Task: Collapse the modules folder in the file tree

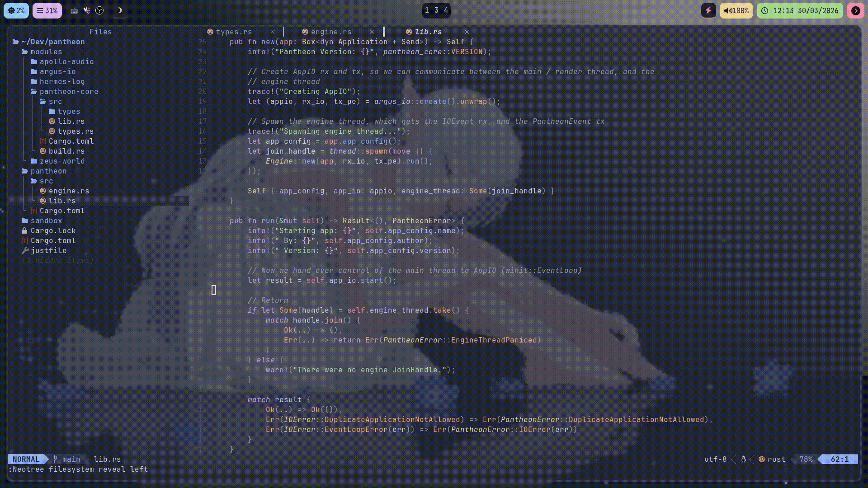Action: (x=47, y=52)
